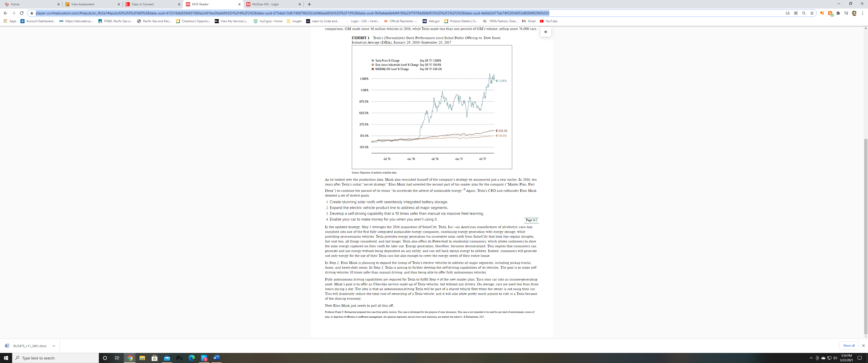This screenshot has width=868, height=363.
Task: Open the Checkout | Opportu... bookmark
Action: [193, 21]
